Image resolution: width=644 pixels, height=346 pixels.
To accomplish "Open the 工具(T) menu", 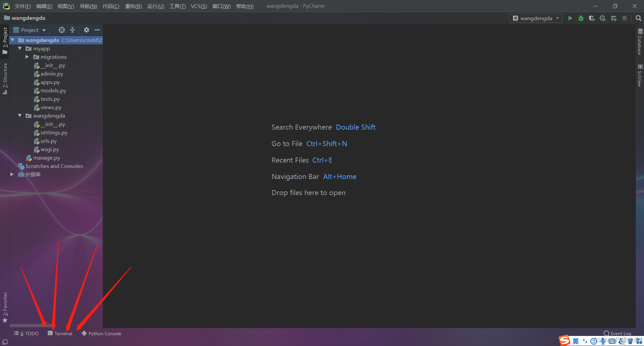I will [x=178, y=6].
